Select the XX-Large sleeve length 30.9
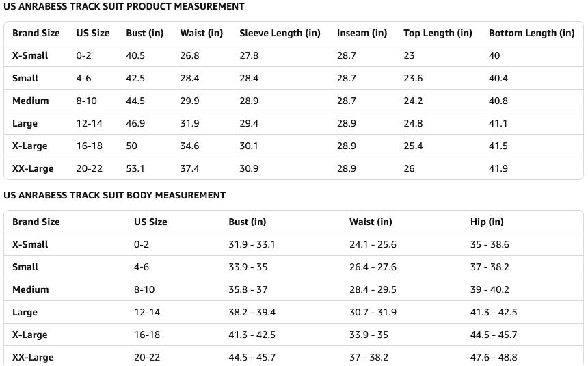Viewport: 588px width, 366px height. tap(249, 169)
